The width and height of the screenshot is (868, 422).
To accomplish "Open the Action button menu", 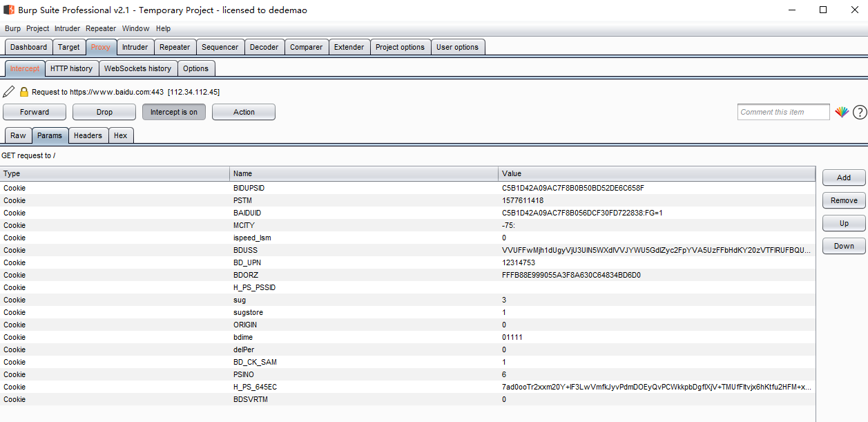I will pyautogui.click(x=244, y=112).
